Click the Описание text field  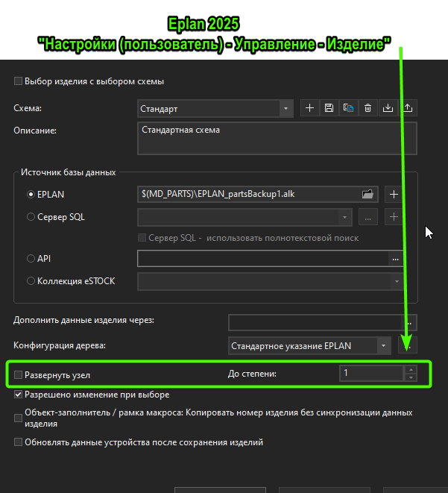pyautogui.click(x=277, y=138)
